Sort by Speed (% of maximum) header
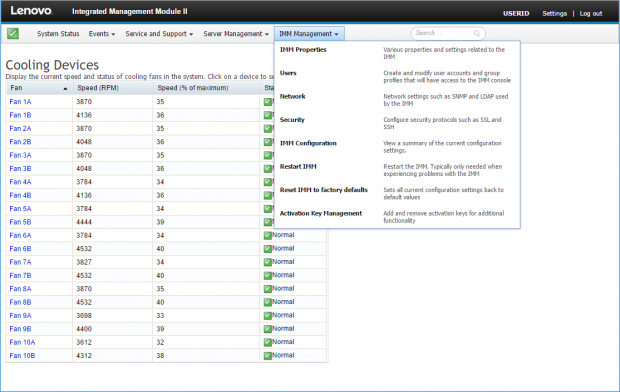The height and width of the screenshot is (392, 620). pos(193,88)
